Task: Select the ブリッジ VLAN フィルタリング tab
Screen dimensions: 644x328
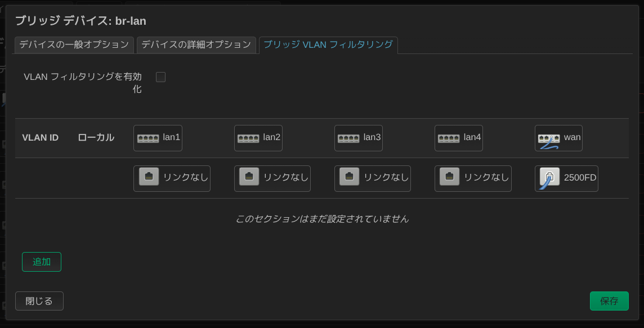Action: point(328,45)
